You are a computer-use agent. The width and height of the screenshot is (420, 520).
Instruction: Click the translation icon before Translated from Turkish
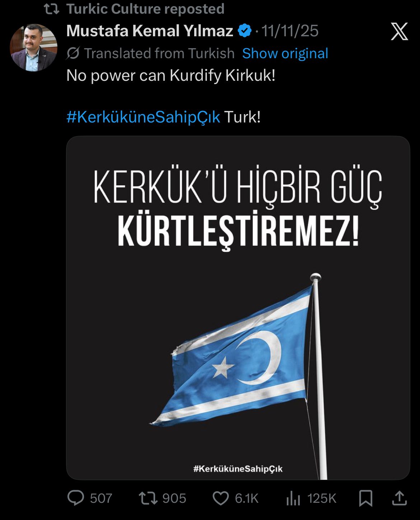[73, 54]
